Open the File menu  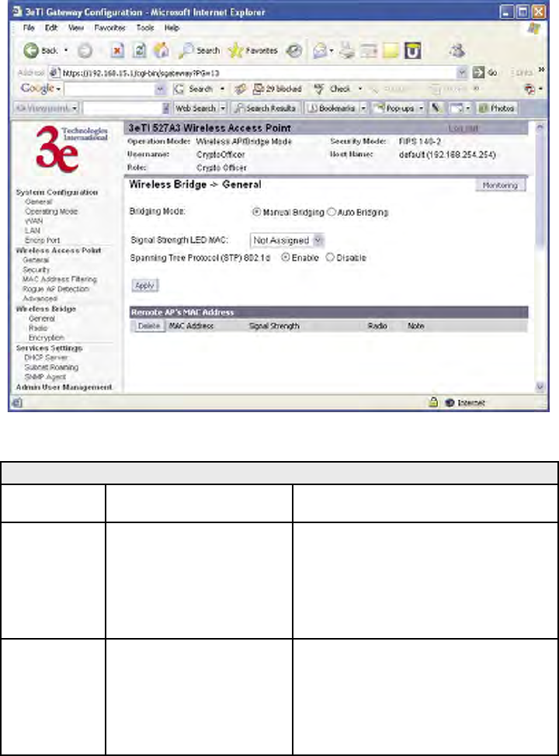tap(29, 28)
